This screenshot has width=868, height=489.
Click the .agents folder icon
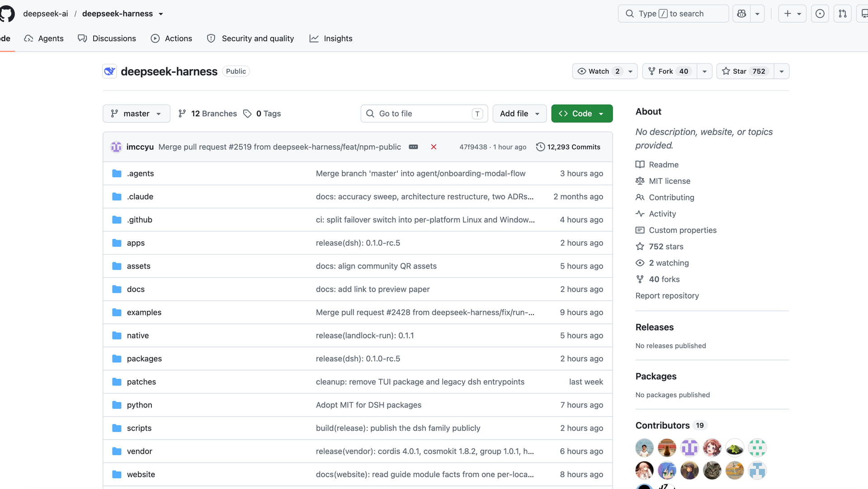(117, 173)
